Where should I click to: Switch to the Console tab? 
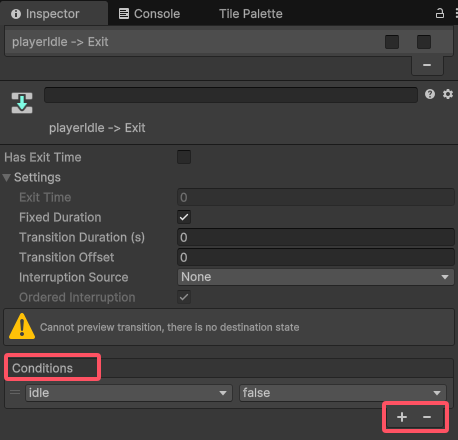tap(149, 14)
